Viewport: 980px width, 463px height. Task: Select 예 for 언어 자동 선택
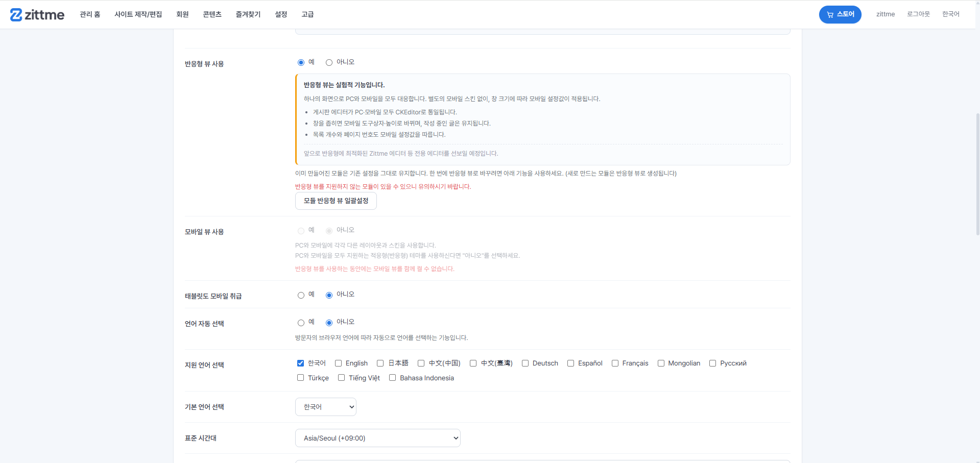tap(301, 322)
